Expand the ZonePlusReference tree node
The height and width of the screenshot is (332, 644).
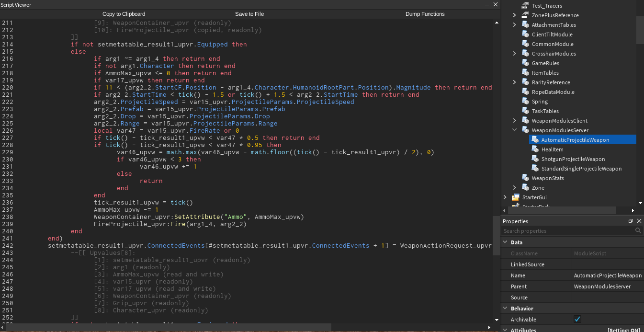click(x=515, y=15)
